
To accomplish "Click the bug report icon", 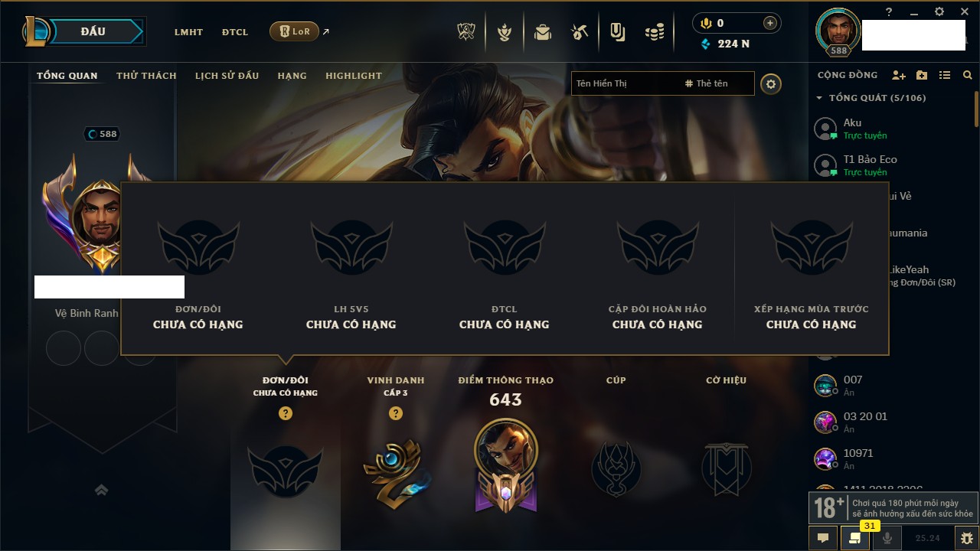I will pyautogui.click(x=967, y=538).
